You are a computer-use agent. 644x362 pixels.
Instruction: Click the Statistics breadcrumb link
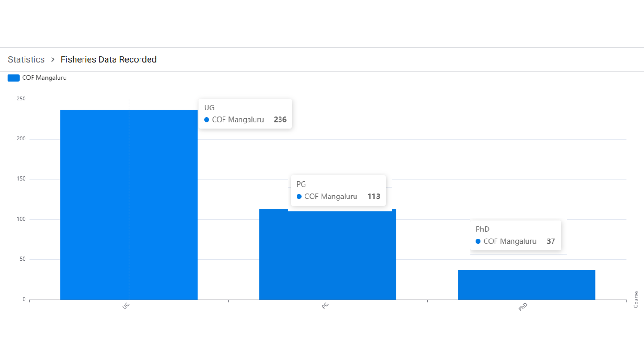(26, 59)
